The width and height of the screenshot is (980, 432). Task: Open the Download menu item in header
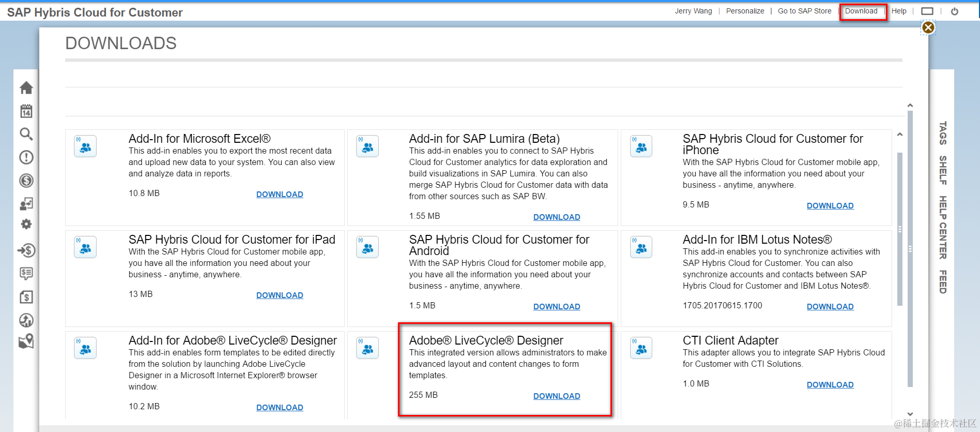(861, 11)
